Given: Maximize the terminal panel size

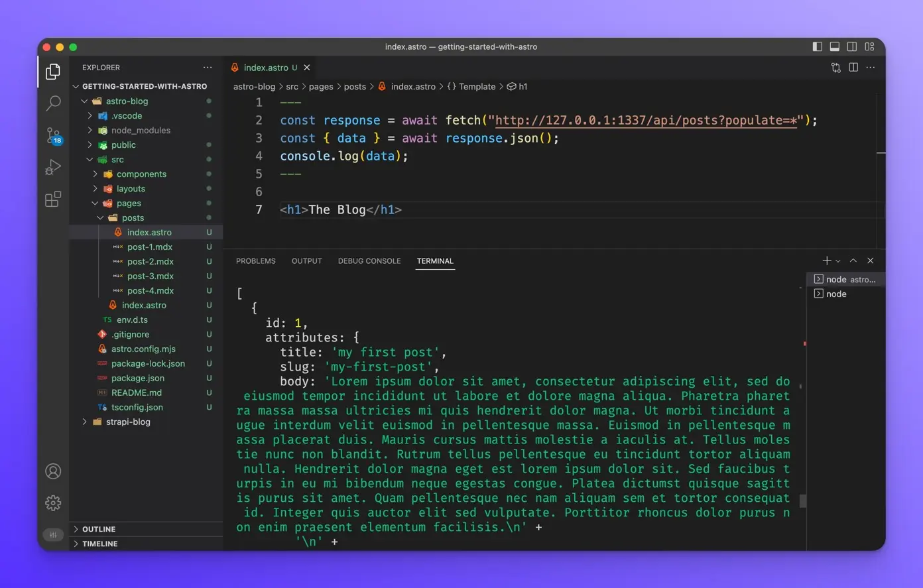Looking at the screenshot, I should tap(853, 261).
